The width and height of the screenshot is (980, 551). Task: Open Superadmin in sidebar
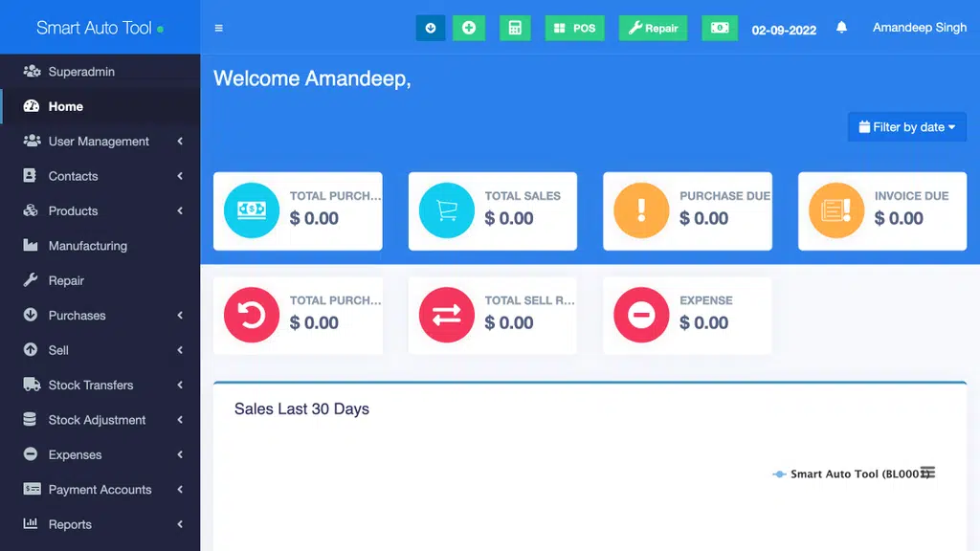(x=100, y=71)
